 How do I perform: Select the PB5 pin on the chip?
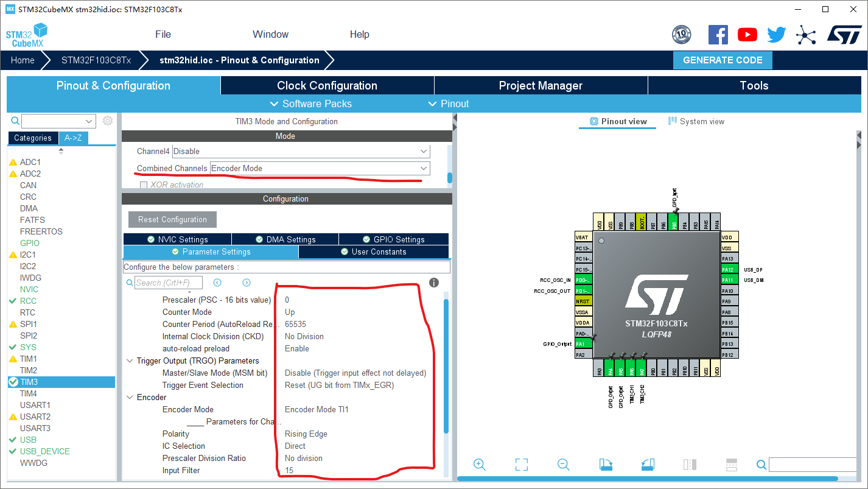pos(673,222)
